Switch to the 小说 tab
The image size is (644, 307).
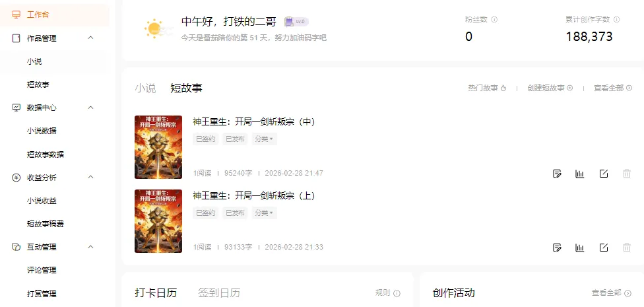[145, 88]
